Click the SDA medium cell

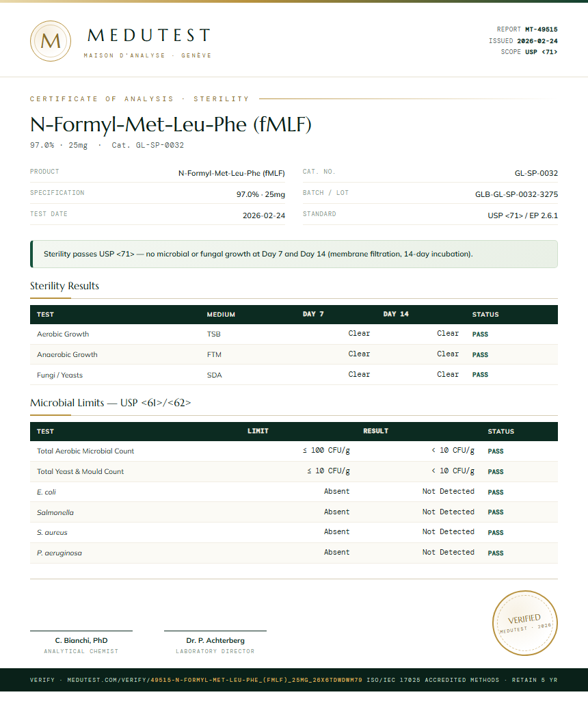[x=214, y=375]
